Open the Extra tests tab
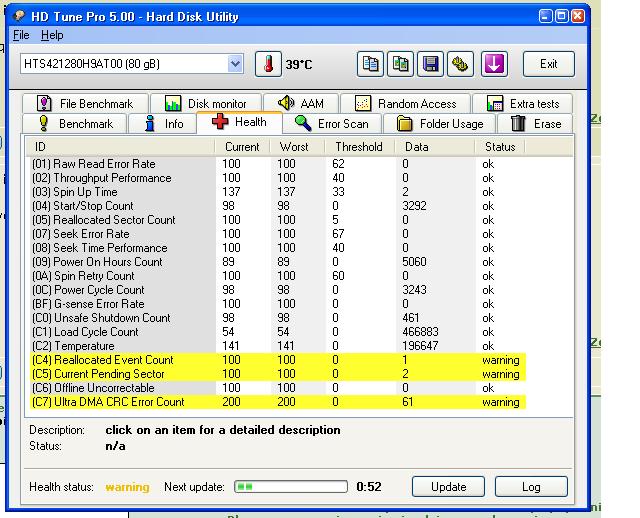 [522, 104]
